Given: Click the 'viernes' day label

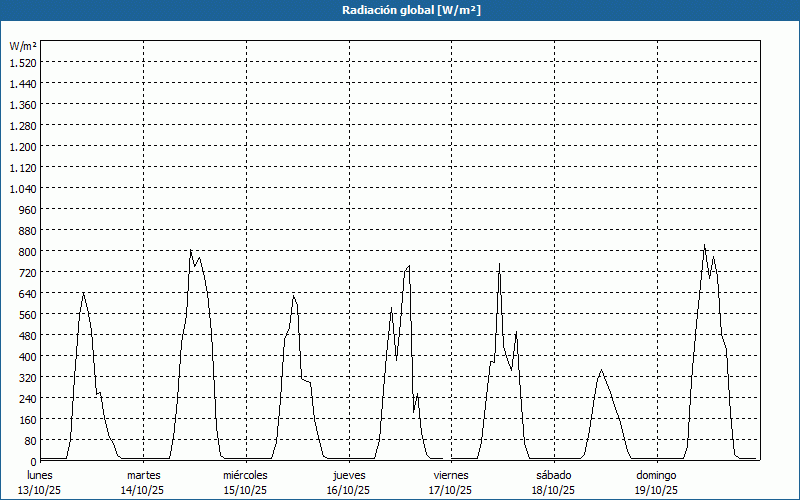Looking at the screenshot, I should pyautogui.click(x=451, y=475).
